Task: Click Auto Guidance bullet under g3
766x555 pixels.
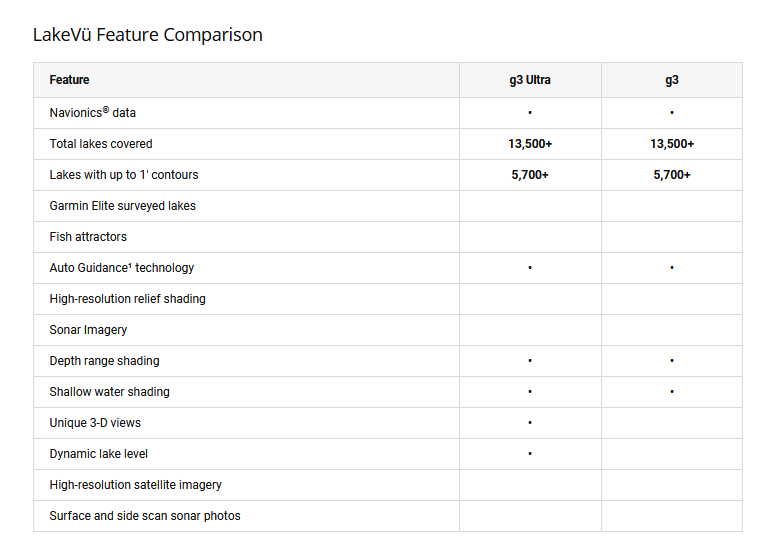Action: point(672,268)
